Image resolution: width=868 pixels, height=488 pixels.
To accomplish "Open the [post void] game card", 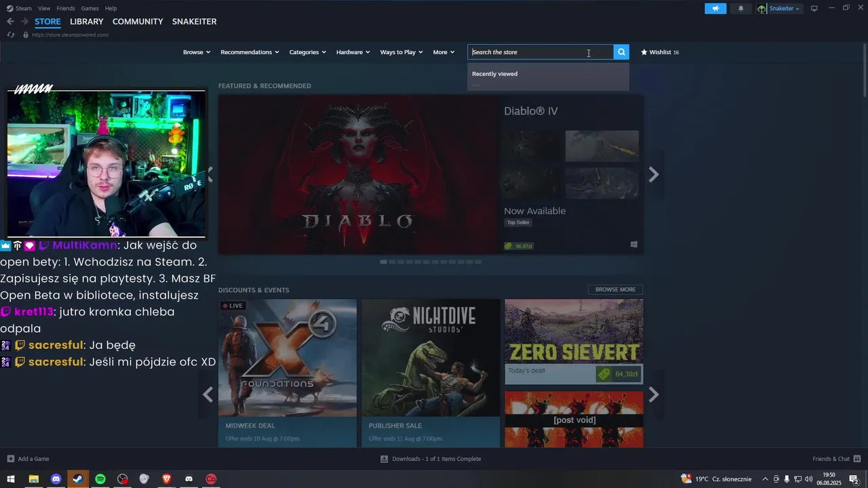I will (x=574, y=419).
